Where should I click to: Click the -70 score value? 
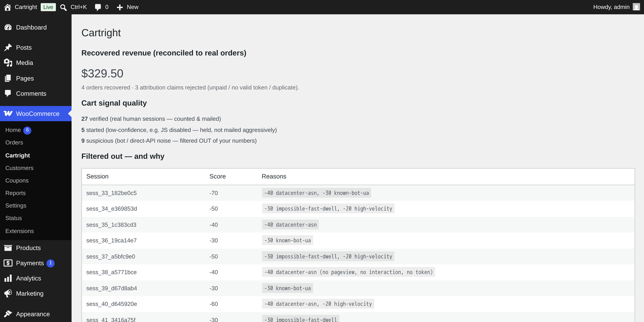coord(214,193)
